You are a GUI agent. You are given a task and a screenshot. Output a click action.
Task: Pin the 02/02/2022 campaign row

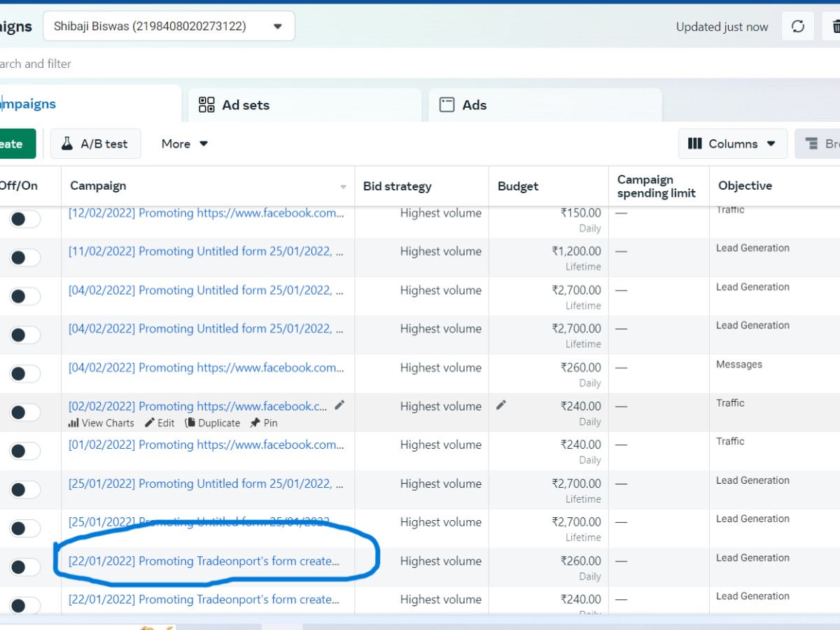click(264, 423)
